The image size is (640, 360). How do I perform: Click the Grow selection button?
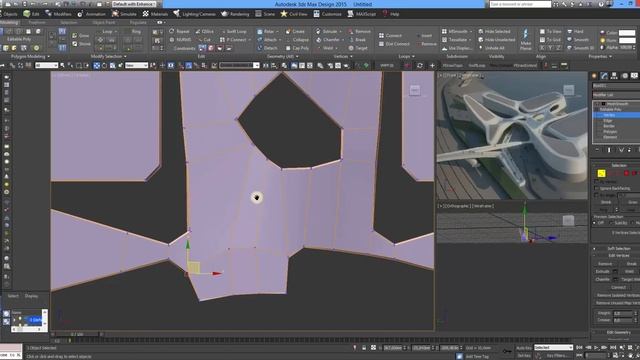click(81, 36)
